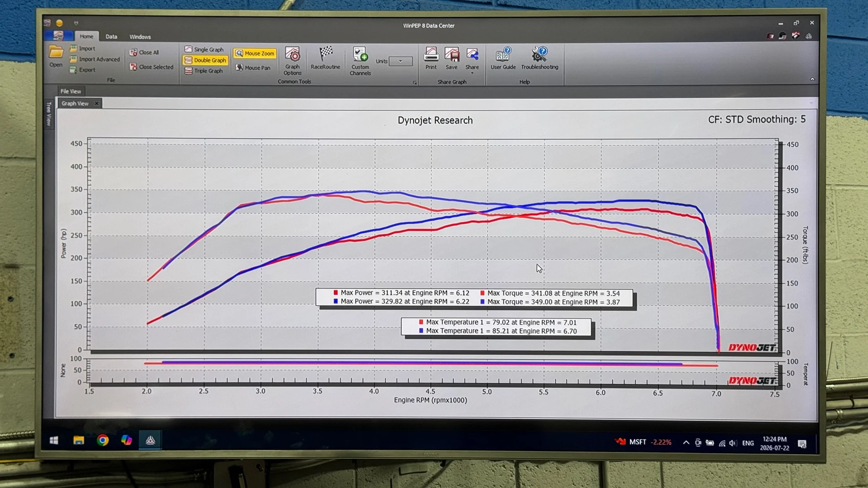The height and width of the screenshot is (488, 868).
Task: Enable Triple Graph layout
Action: click(x=204, y=71)
